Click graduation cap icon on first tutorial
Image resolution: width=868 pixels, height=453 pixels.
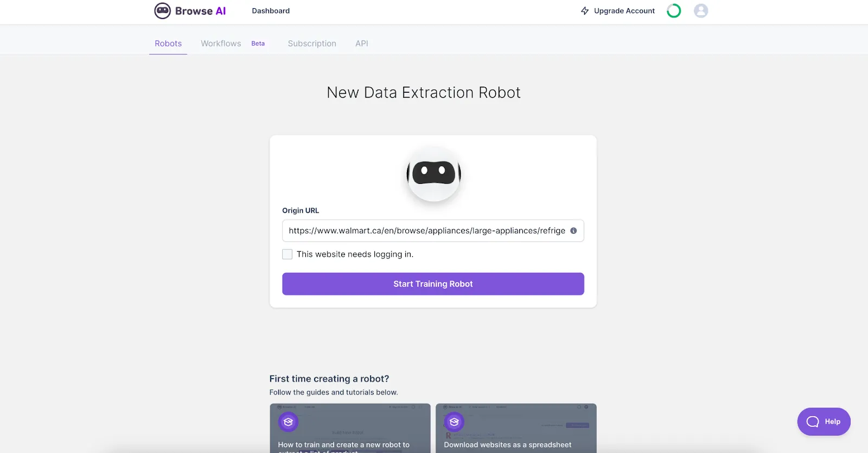click(x=289, y=422)
